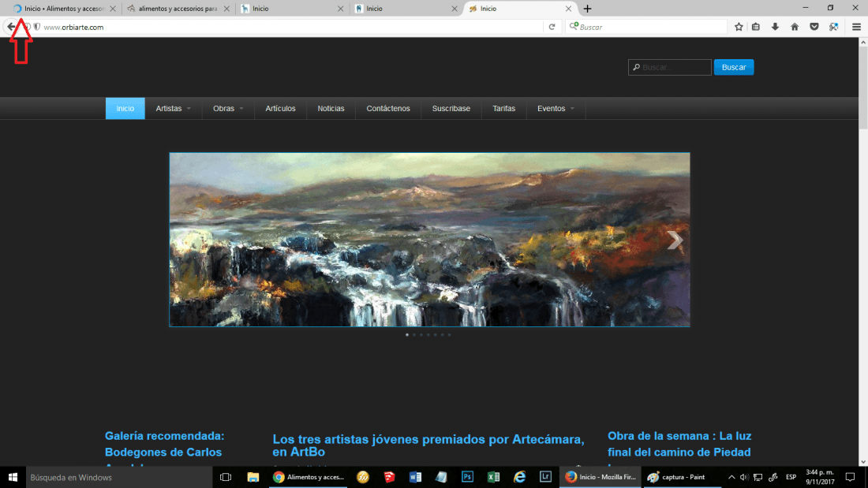Save page to Pocket icon
Screen dimensions: 868x488
(x=814, y=27)
